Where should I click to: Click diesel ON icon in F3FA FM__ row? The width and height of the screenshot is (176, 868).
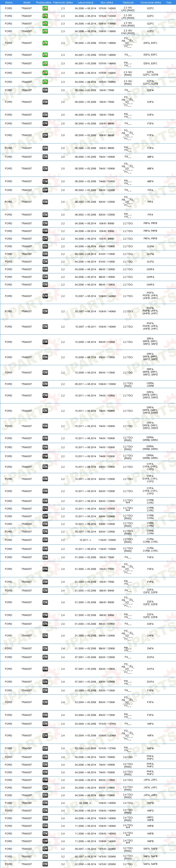pyautogui.click(x=45, y=148)
